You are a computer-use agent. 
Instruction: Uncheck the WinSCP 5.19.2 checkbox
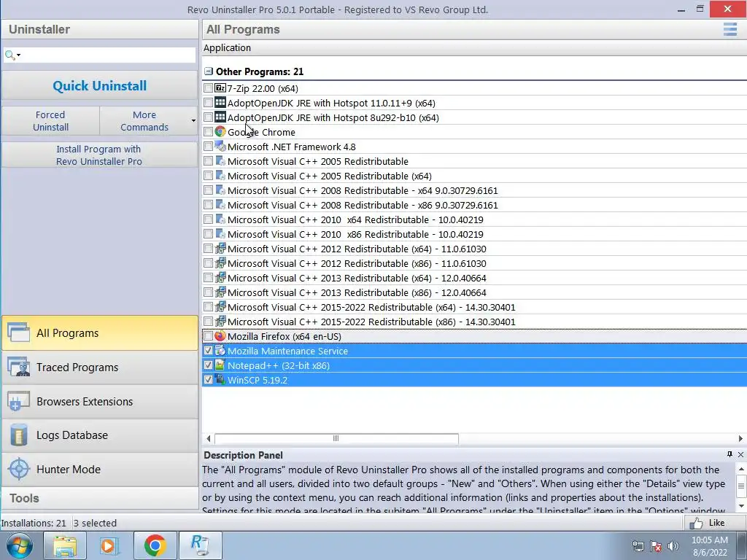(208, 379)
